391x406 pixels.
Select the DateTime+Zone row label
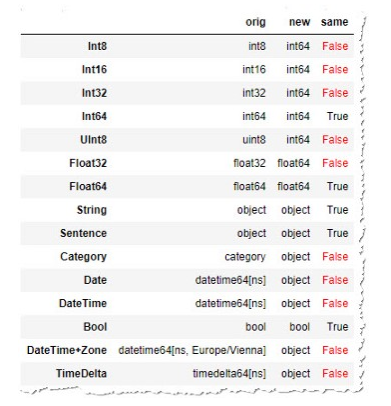click(x=67, y=350)
